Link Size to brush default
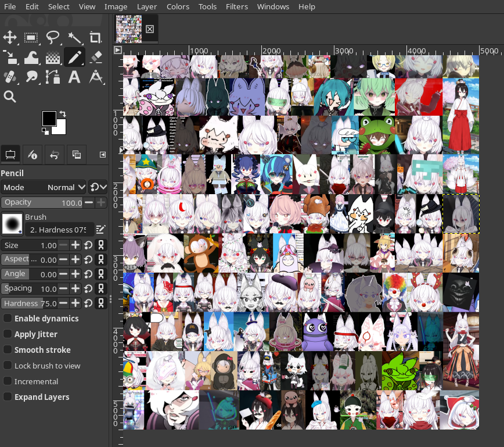The height and width of the screenshot is (447, 504). point(101,245)
